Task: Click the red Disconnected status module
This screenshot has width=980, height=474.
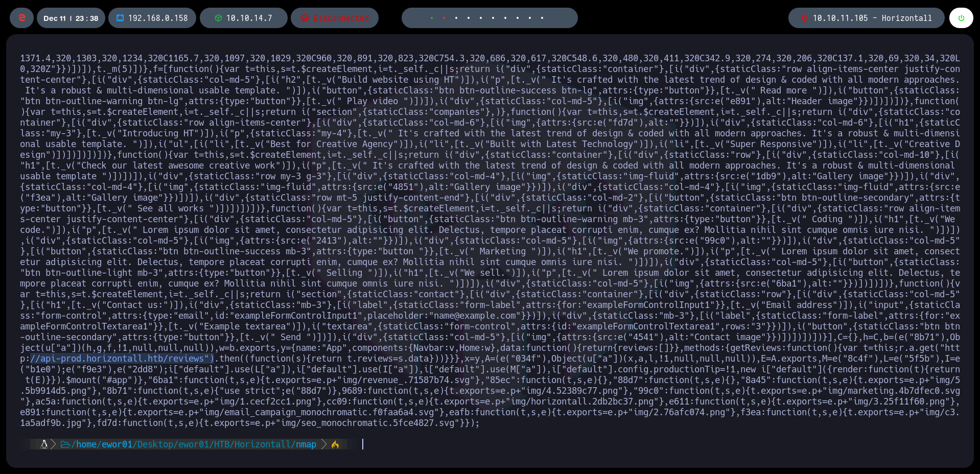Action: [335, 18]
